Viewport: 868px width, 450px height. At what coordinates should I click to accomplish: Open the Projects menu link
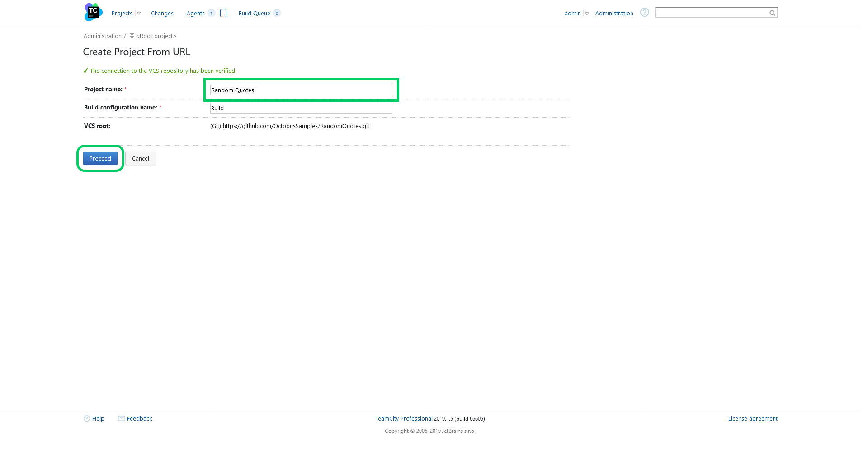coord(122,14)
